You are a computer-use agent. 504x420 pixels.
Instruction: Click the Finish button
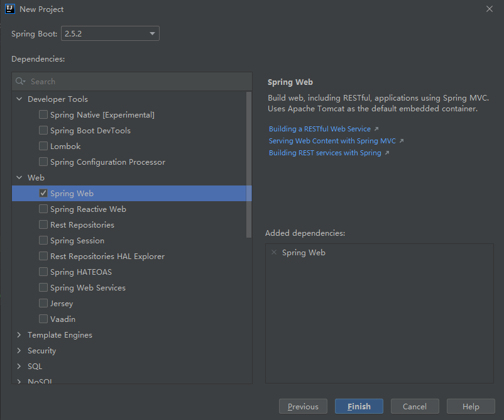point(359,406)
